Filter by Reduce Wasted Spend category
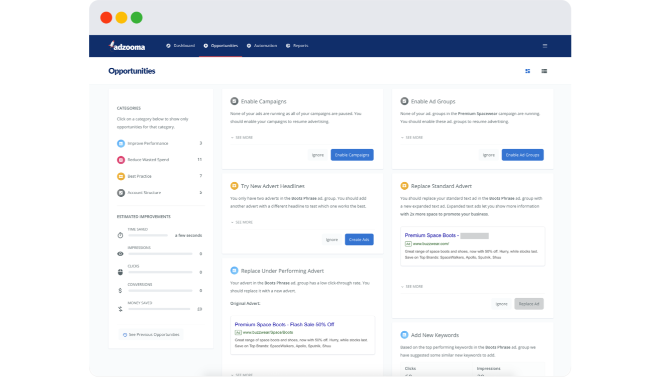Viewport: 660px width, 377px height. coord(160,160)
